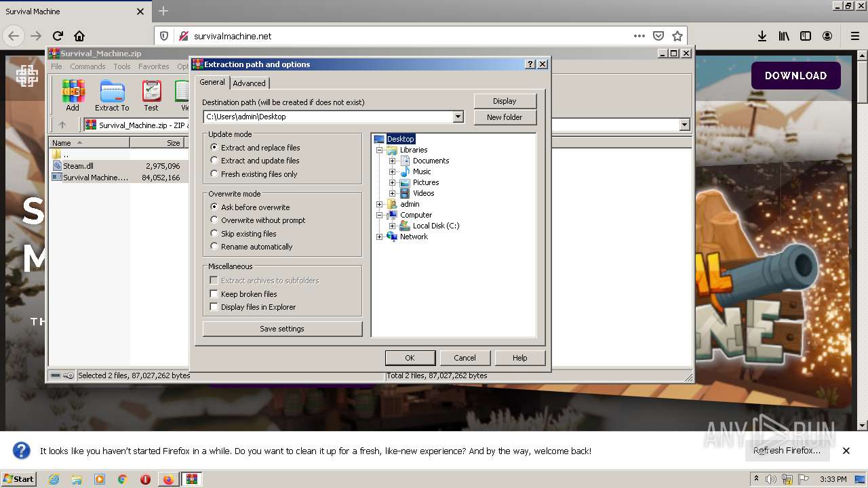The image size is (868, 488).
Task: Open Firefox downloads panel
Action: pos(762,36)
